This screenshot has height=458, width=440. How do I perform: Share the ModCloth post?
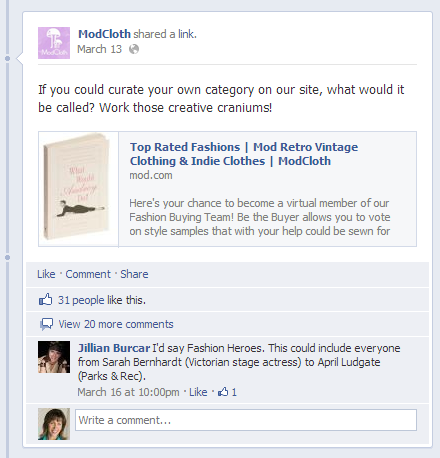[x=134, y=274]
